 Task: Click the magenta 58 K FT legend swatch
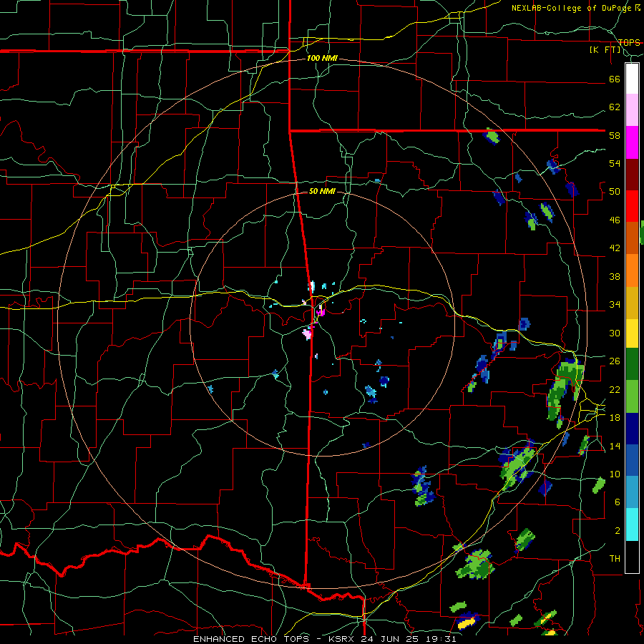632,142
